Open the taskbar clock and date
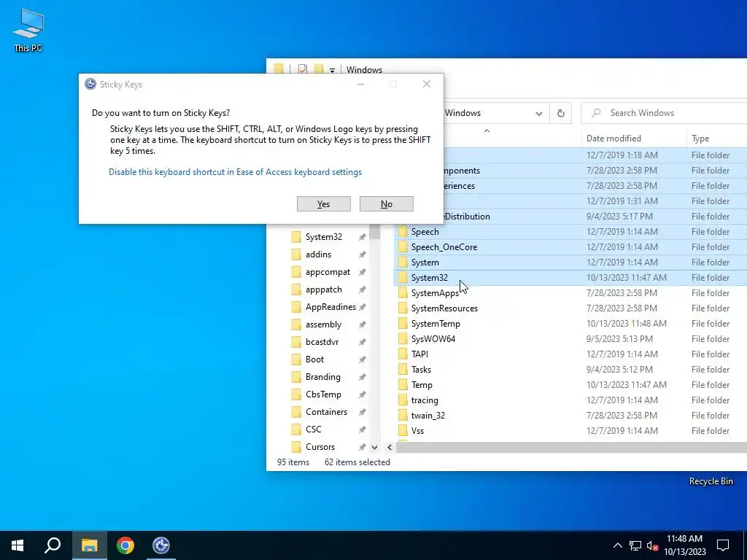The image size is (747, 560). [x=684, y=545]
